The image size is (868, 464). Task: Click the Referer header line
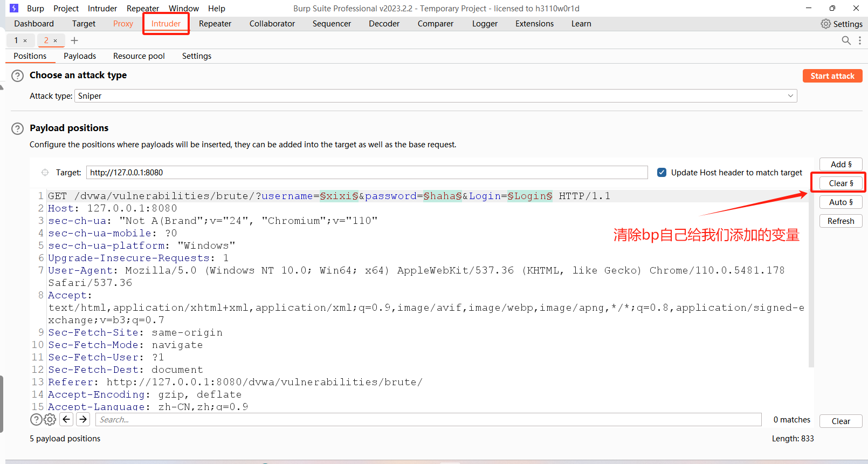click(x=236, y=382)
